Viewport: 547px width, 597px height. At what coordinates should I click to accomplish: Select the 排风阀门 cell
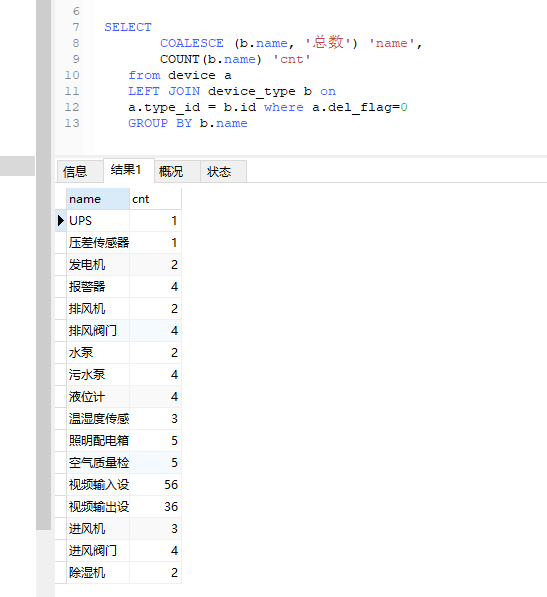[98, 330]
